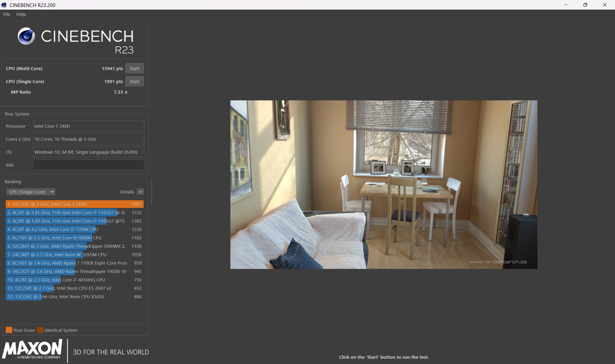Click the Processor field showing Intel Core 7 240H

[89, 126]
